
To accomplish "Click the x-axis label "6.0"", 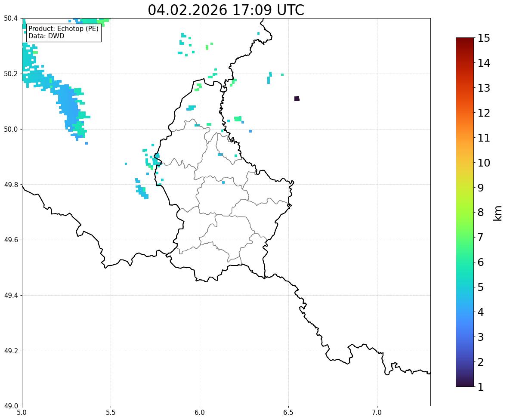I will point(200,413).
